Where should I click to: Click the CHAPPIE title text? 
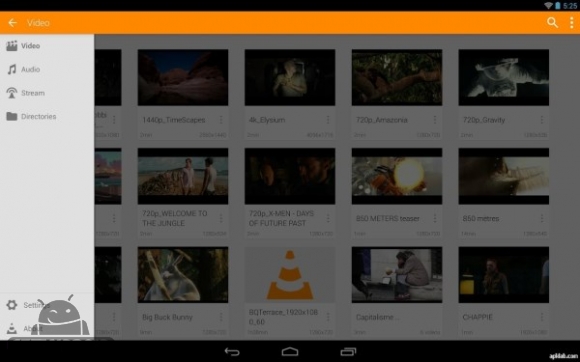[x=478, y=317]
